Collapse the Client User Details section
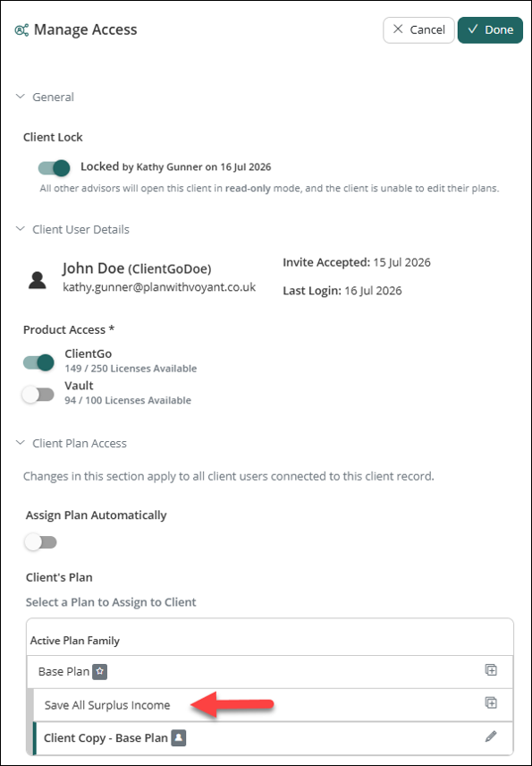The image size is (532, 766). pyautogui.click(x=20, y=228)
